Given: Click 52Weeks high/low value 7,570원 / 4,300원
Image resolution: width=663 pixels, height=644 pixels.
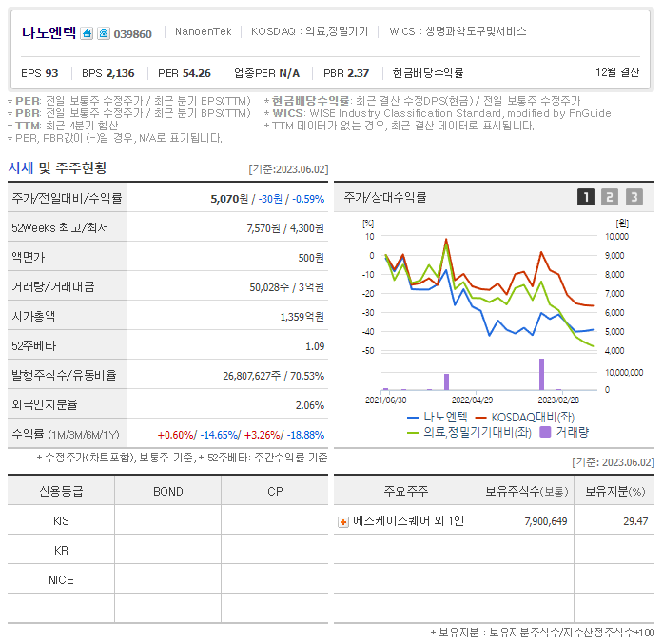Looking at the screenshot, I should [285, 228].
